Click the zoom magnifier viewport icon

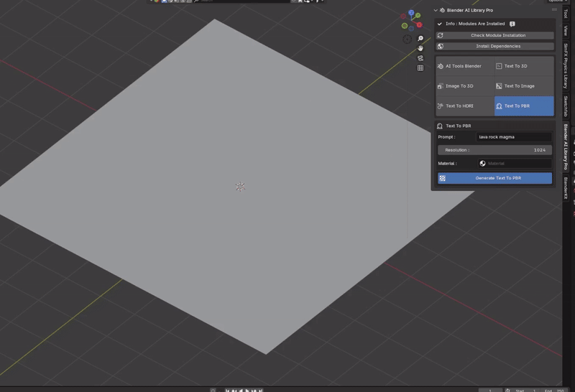click(420, 39)
